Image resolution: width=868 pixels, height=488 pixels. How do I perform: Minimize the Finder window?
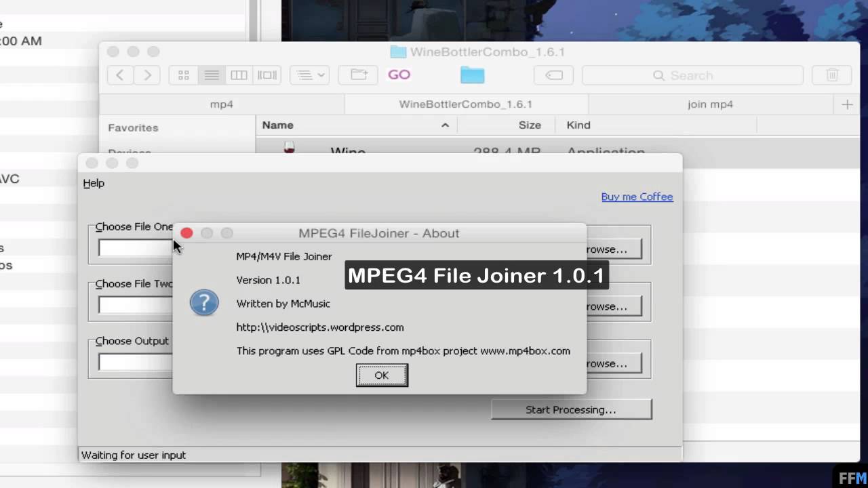point(133,52)
